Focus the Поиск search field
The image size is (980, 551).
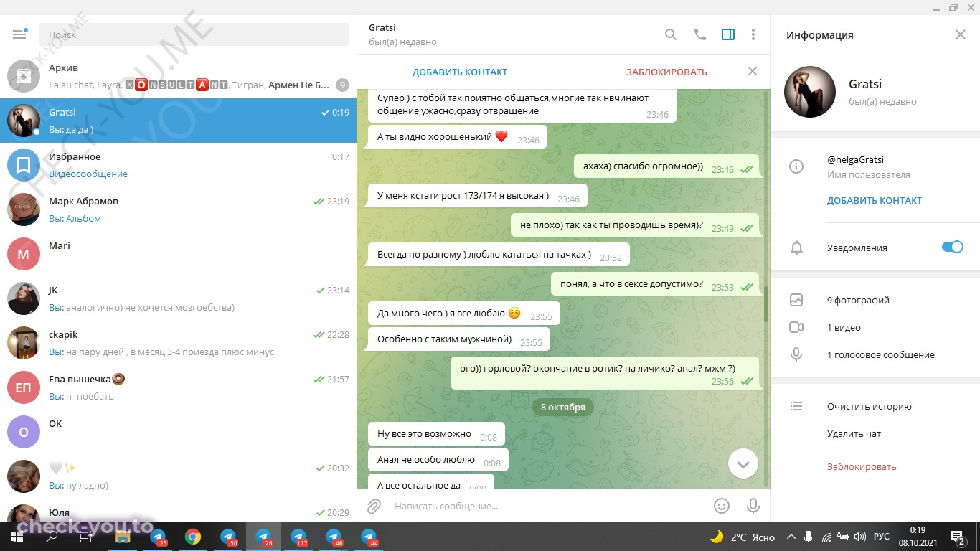[x=194, y=34]
